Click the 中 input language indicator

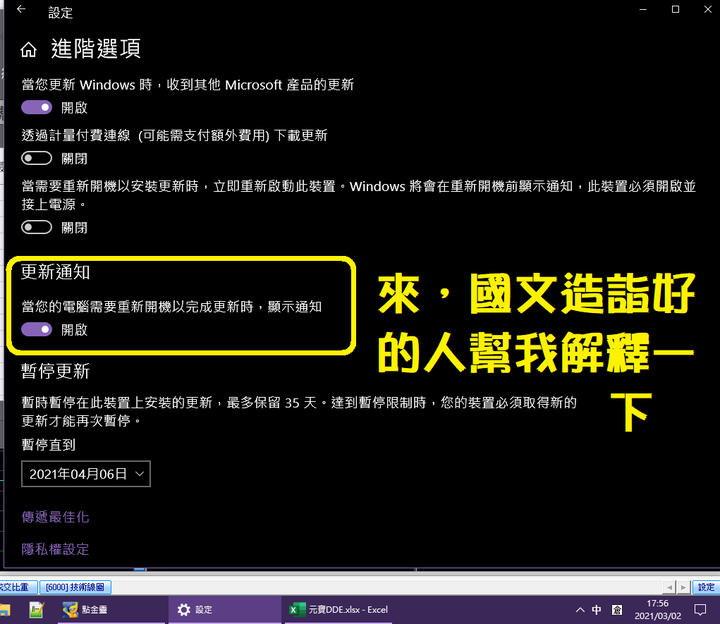coord(596,610)
